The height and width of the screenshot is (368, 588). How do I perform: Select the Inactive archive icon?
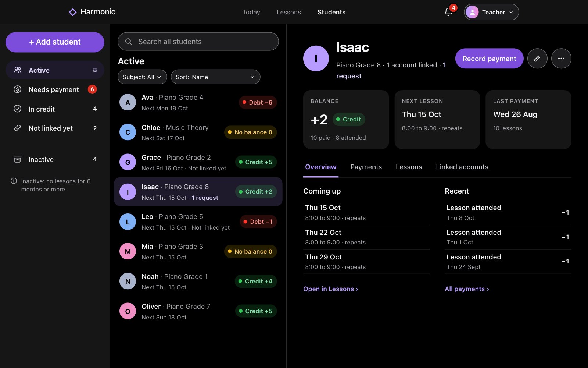coord(17,159)
